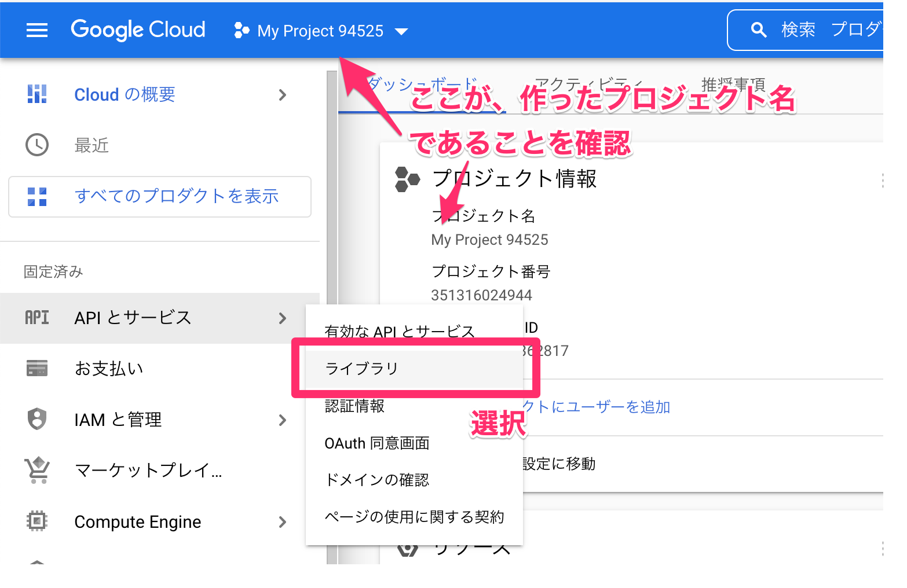This screenshot has height=588, width=907.
Task: Click the Compute Engine chip icon
Action: click(37, 521)
